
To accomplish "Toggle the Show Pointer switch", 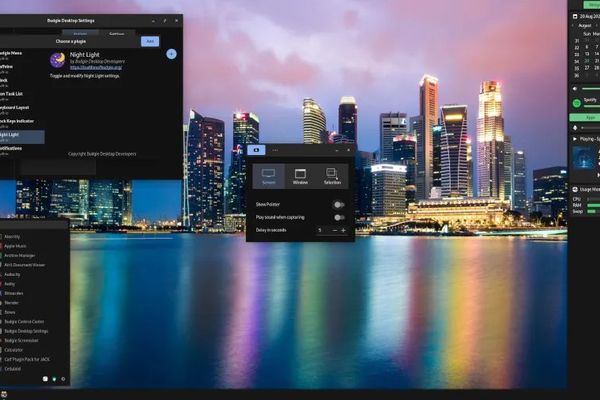I will point(339,205).
